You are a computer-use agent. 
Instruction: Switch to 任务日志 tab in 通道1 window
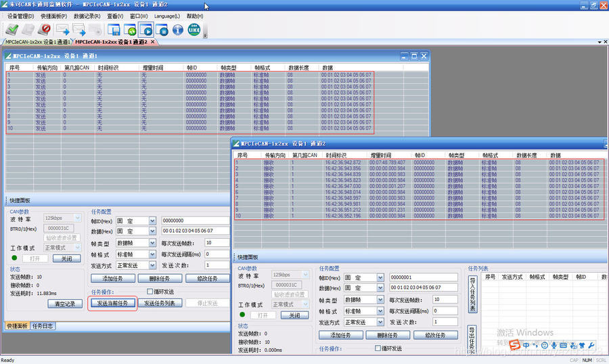(x=43, y=326)
